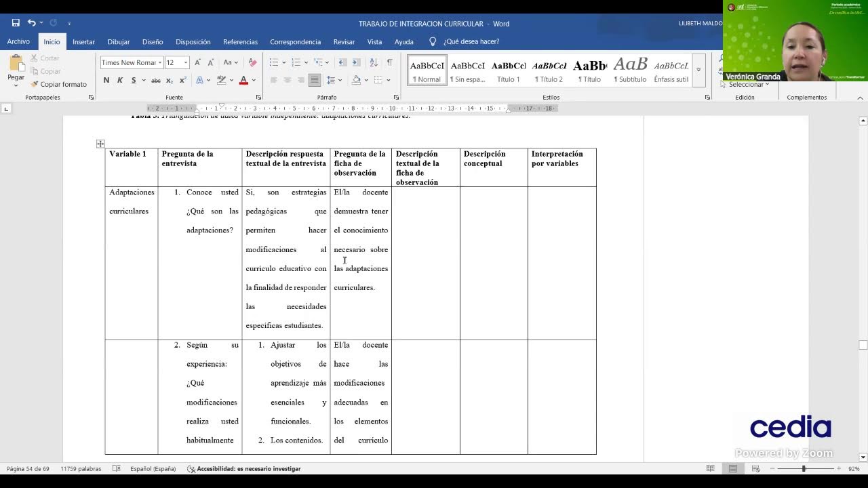Toggle underline formatting (S)
The image size is (868, 488).
click(134, 80)
